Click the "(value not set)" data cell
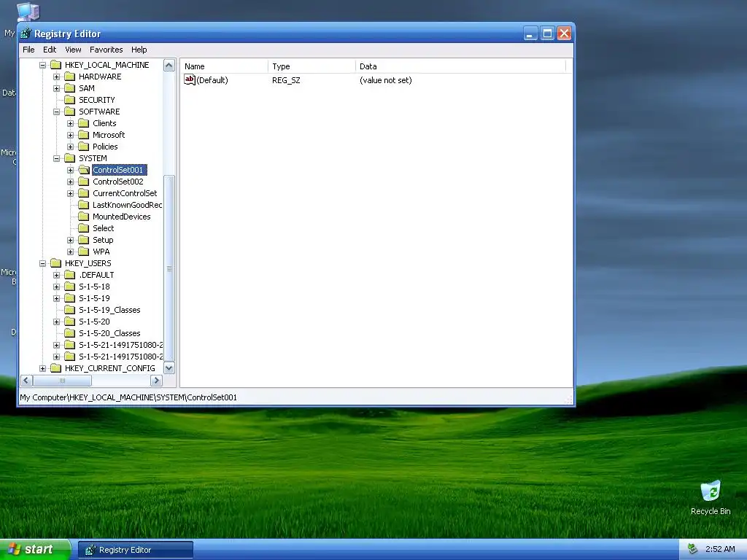 click(385, 80)
